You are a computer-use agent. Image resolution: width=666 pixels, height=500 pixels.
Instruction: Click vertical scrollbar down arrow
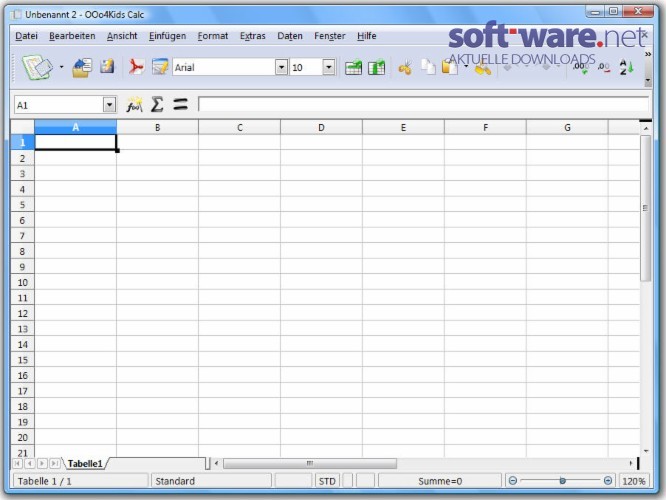click(646, 451)
